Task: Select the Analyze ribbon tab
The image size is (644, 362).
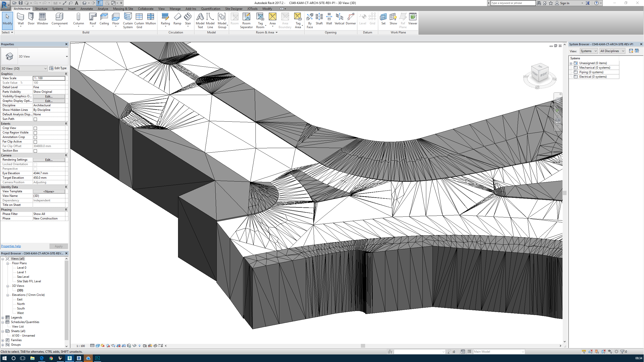Action: coord(103,8)
